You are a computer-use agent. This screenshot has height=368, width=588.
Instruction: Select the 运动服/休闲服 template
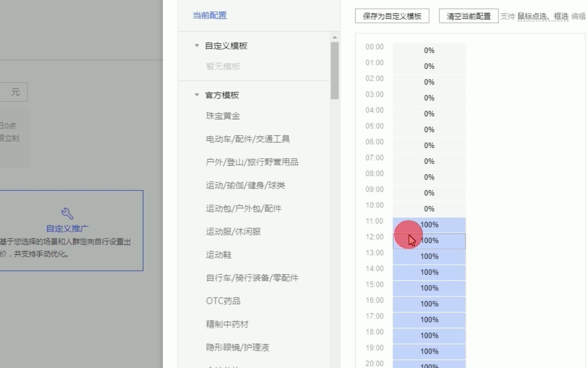tap(233, 232)
